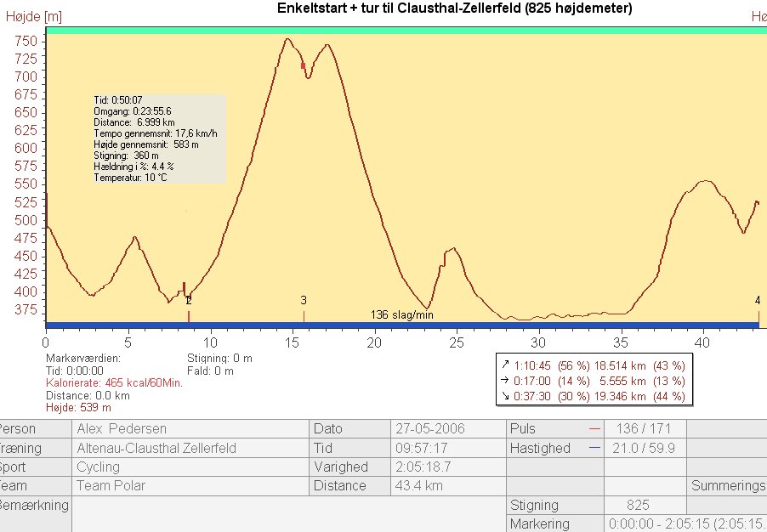The height and width of the screenshot is (532, 767).
Task: Click the Markering time range value
Action: [687, 524]
